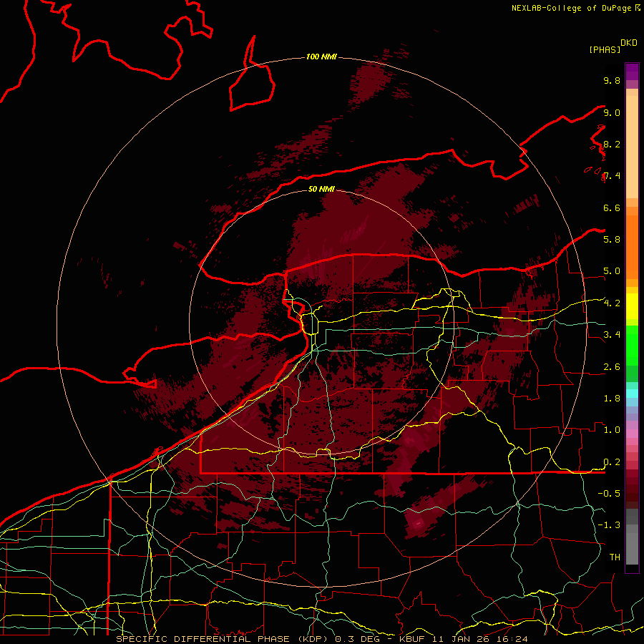644x644 pixels.
Task: Click the 9.8 value on the color scale
Action: (x=612, y=80)
